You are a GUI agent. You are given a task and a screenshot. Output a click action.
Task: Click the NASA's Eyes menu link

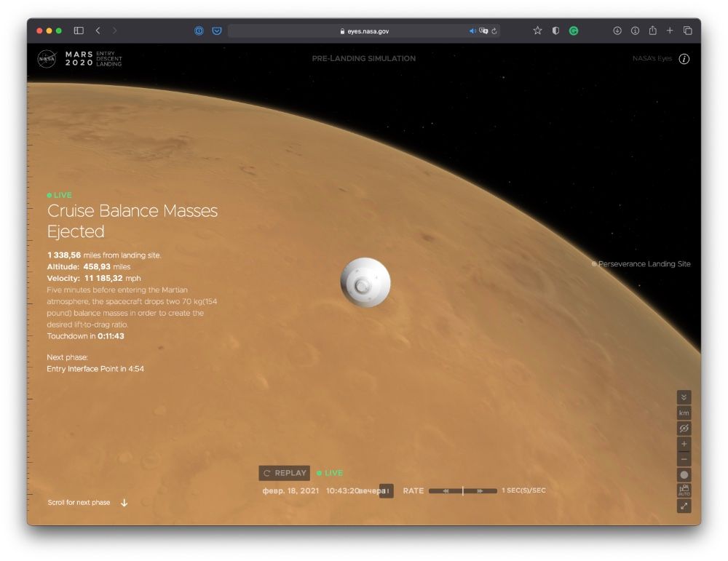(x=652, y=59)
